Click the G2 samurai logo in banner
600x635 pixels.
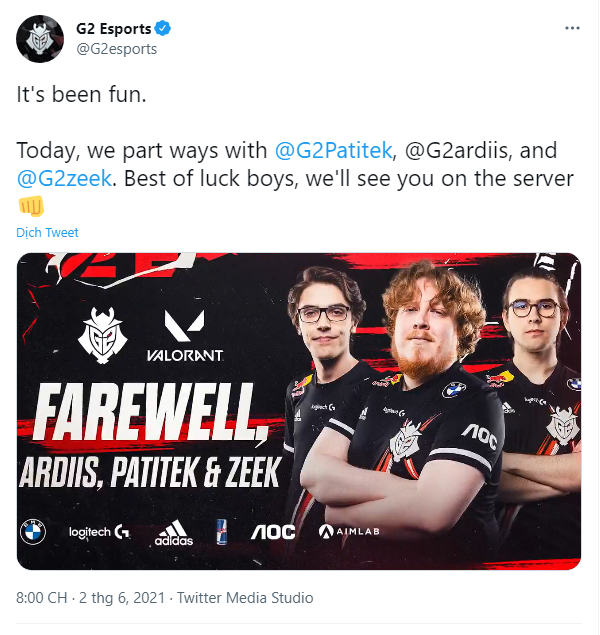pyautogui.click(x=102, y=335)
